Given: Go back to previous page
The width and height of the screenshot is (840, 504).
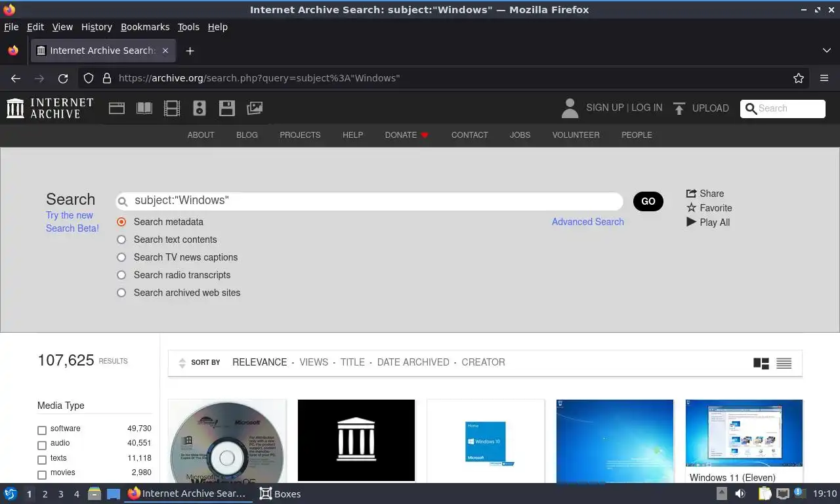Looking at the screenshot, I should 16,78.
